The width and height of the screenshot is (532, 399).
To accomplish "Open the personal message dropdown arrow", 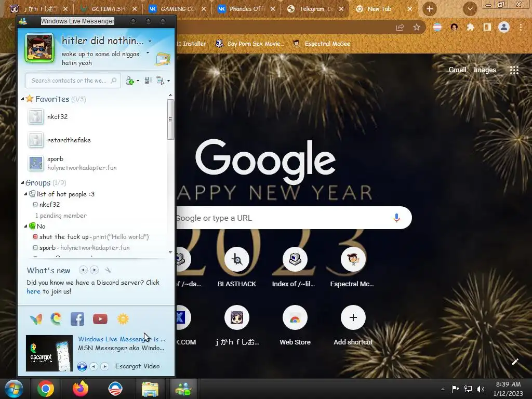I will pyautogui.click(x=148, y=53).
